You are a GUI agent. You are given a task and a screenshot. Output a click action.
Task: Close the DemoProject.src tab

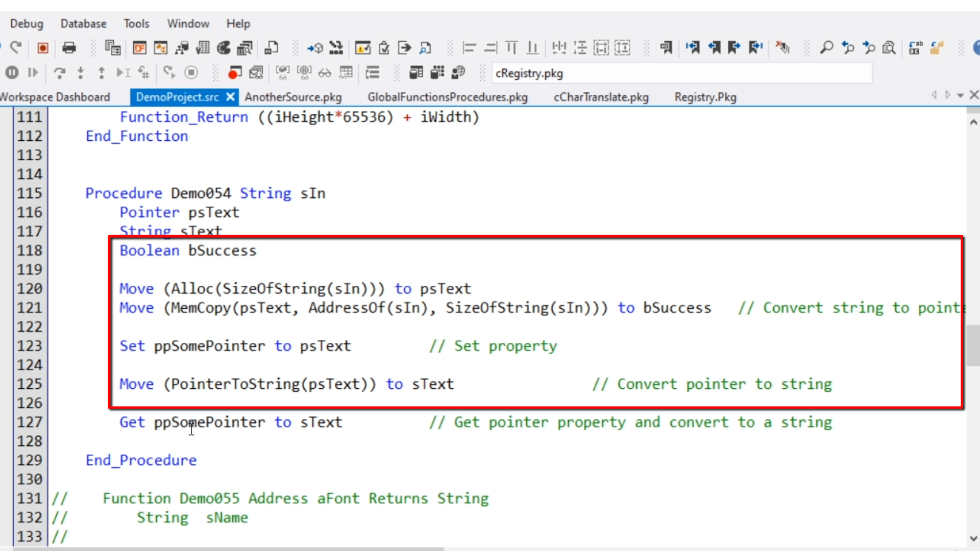click(x=230, y=96)
